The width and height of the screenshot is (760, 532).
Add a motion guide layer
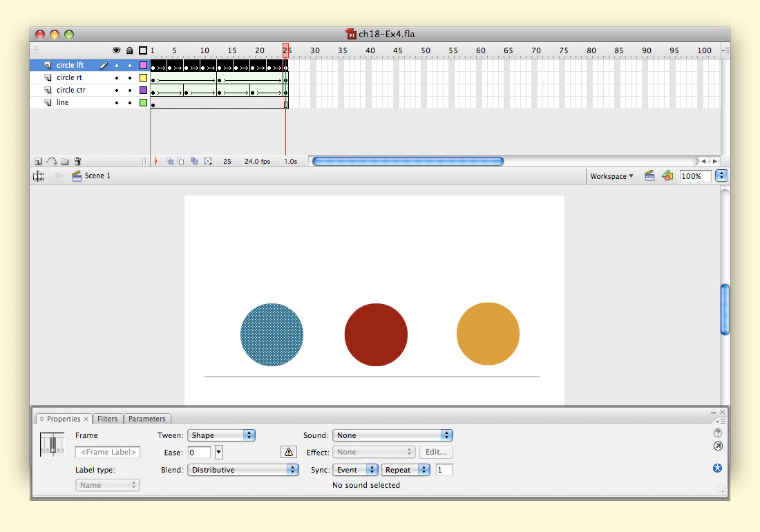[51, 161]
